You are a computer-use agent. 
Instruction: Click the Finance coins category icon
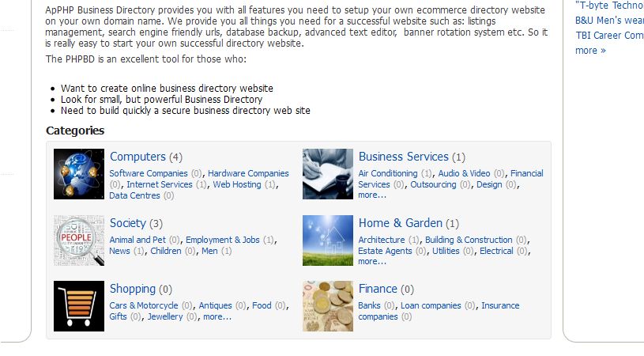pyautogui.click(x=328, y=306)
